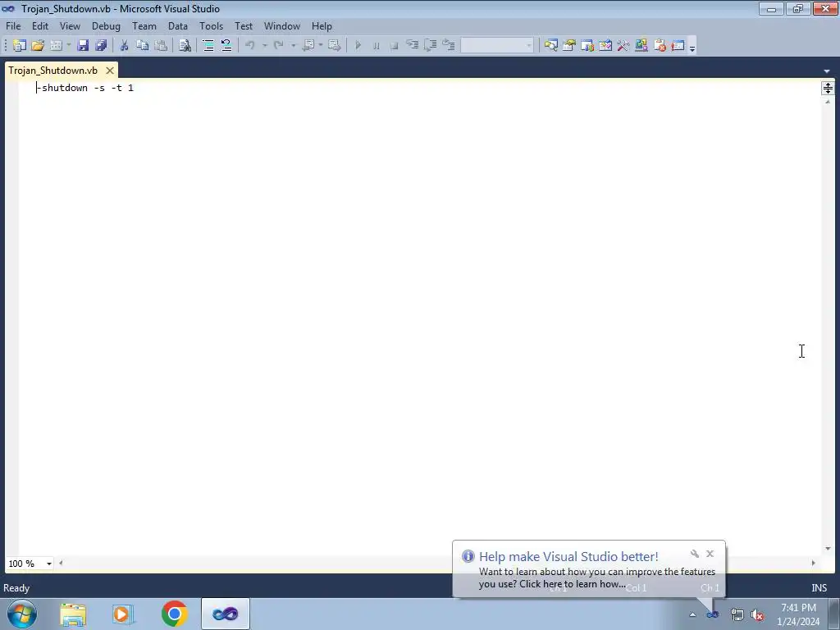The height and width of the screenshot is (630, 840).
Task: Click the Navigate Forward toolbar icon
Action: [x=335, y=46]
